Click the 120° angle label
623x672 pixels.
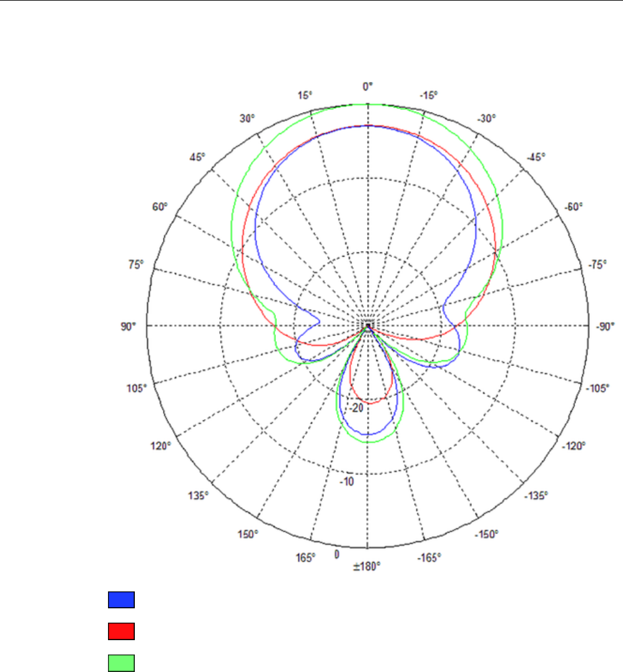click(x=160, y=446)
